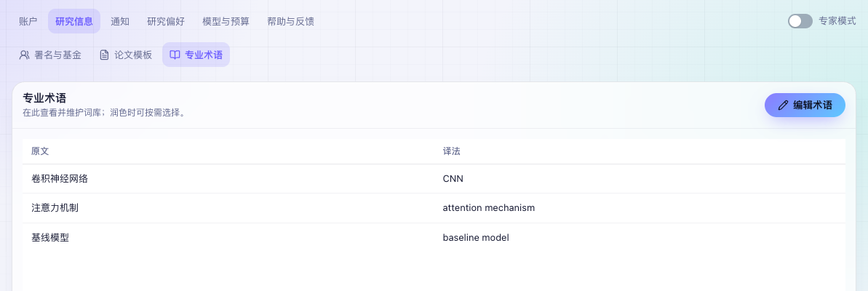This screenshot has height=291, width=868.
Task: Click the 编辑术语 button
Action: [x=805, y=105]
